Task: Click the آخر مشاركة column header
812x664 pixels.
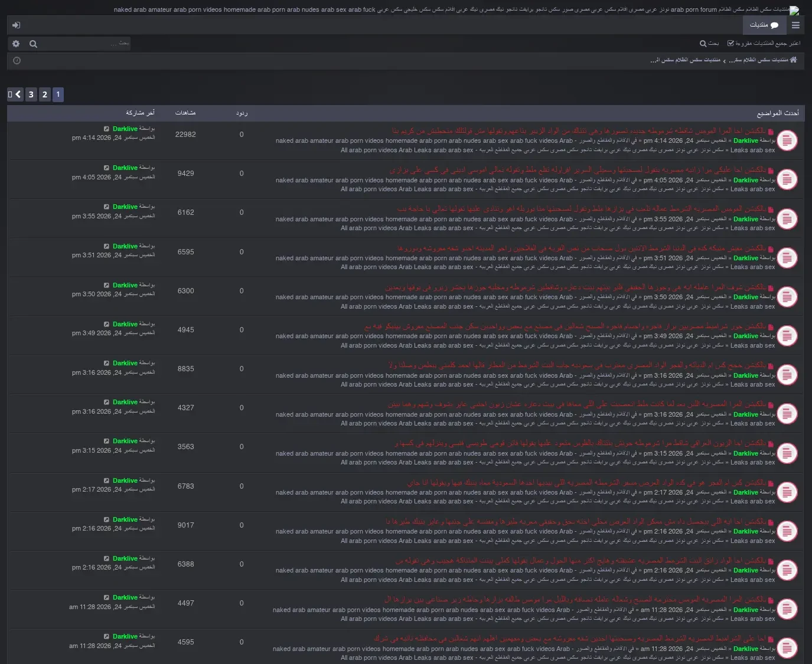Action: (141, 113)
